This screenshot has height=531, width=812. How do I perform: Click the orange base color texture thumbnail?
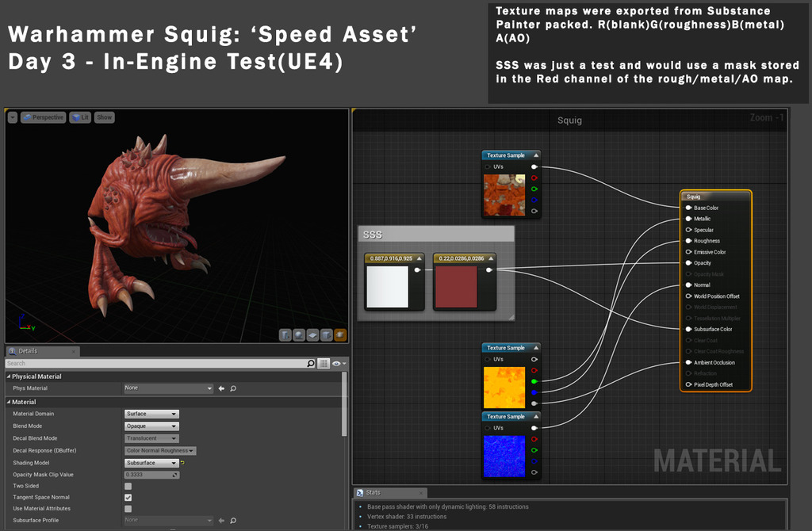(504, 195)
